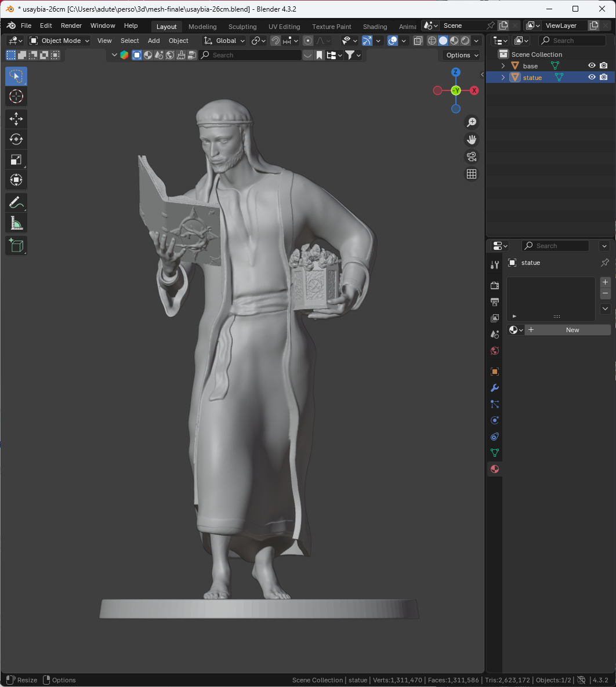Viewport: 616px width, 687px height.
Task: Open the Modifiers wrench properties tab
Action: pyautogui.click(x=495, y=388)
